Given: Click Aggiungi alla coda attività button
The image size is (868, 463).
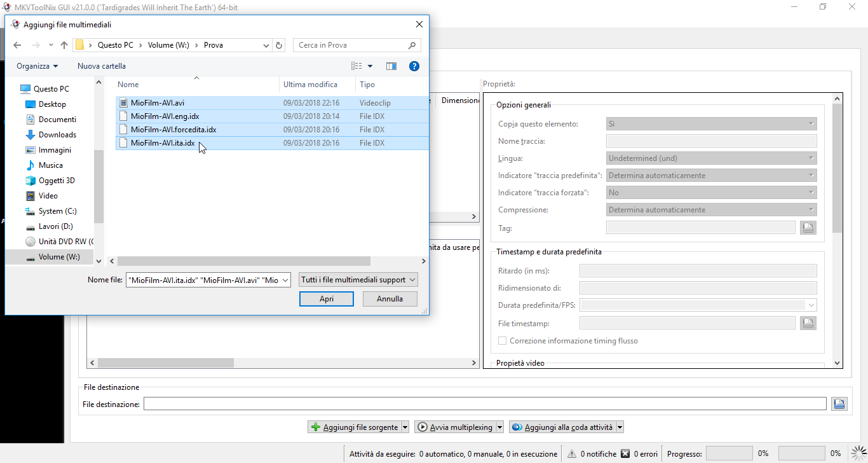Looking at the screenshot, I should click(562, 427).
